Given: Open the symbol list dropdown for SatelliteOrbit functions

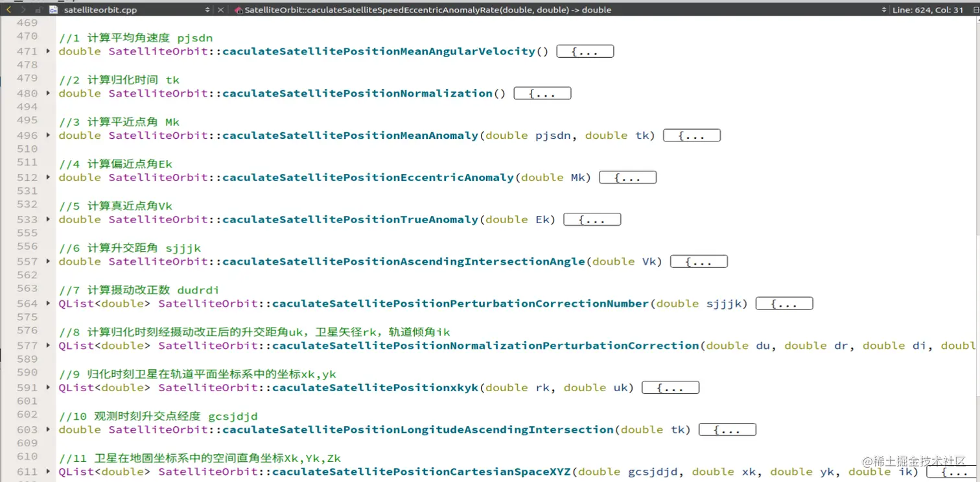Looking at the screenshot, I should coord(884,10).
